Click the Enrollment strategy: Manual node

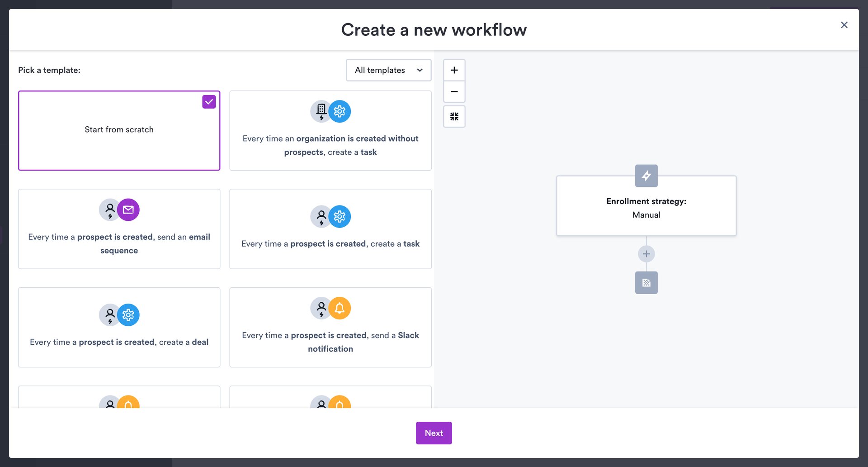646,206
